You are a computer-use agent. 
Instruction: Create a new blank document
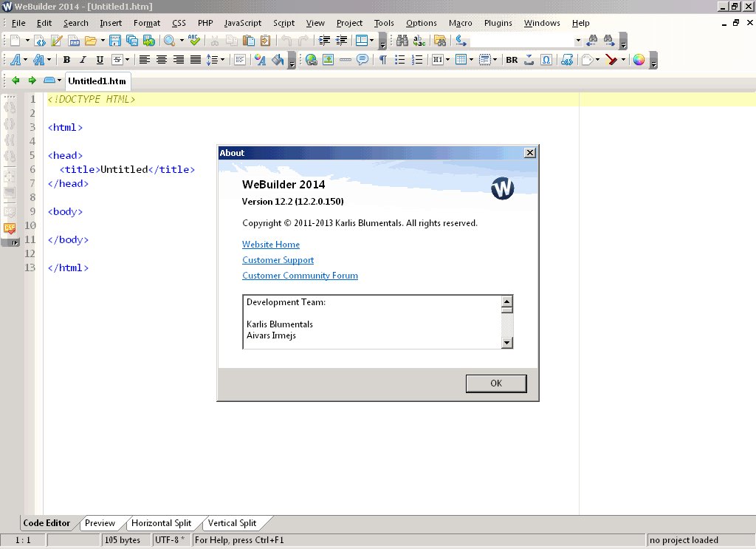pyautogui.click(x=15, y=41)
